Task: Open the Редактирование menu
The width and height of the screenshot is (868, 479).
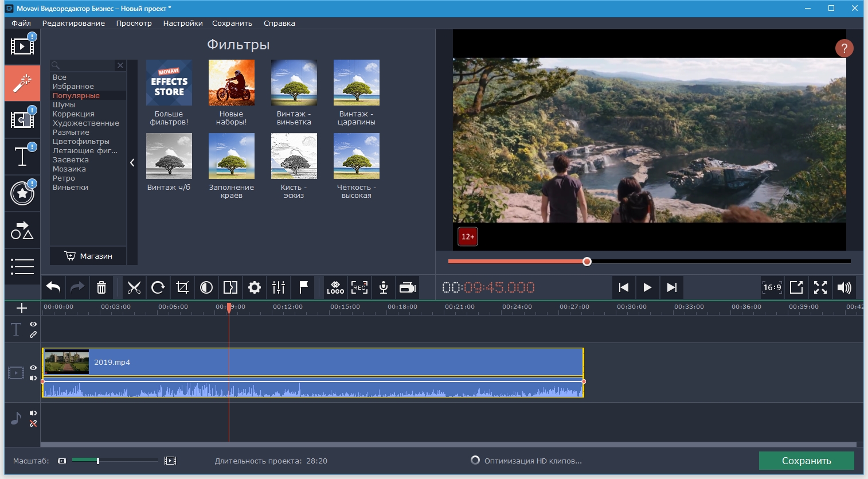Action: 73,24
